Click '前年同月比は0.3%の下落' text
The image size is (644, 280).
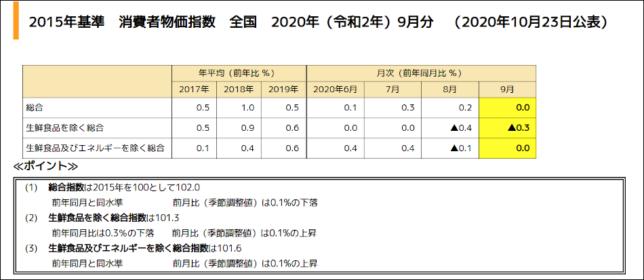tap(102, 233)
